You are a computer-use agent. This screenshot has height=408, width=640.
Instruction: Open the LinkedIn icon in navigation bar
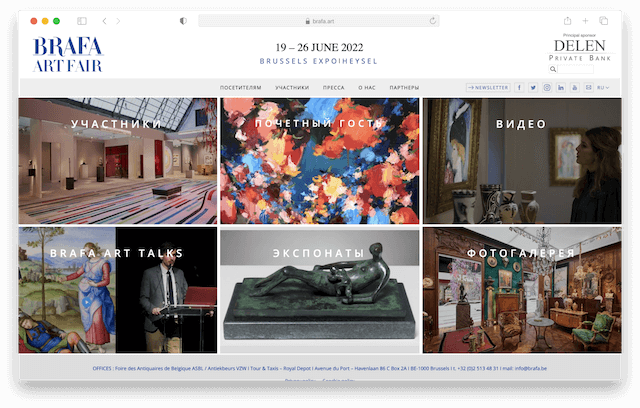coord(561,88)
